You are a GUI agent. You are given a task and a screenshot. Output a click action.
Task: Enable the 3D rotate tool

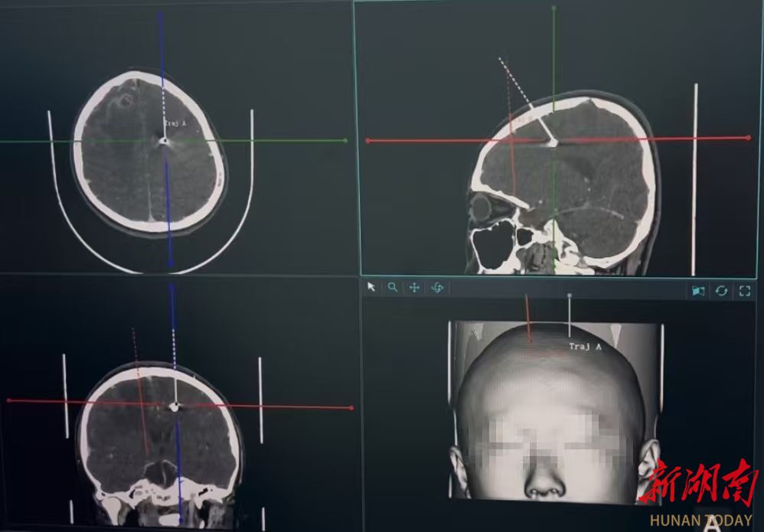click(437, 288)
